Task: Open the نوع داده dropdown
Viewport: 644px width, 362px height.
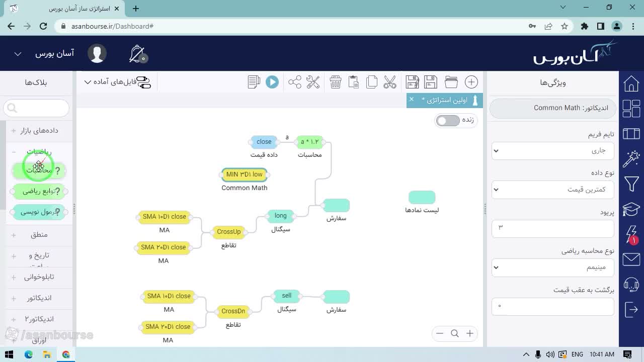Action: pos(552,190)
